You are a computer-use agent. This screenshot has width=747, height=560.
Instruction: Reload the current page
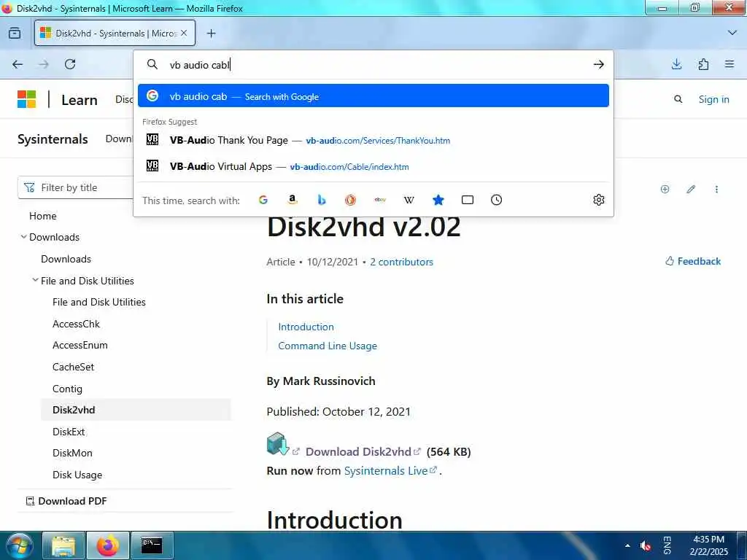click(70, 64)
